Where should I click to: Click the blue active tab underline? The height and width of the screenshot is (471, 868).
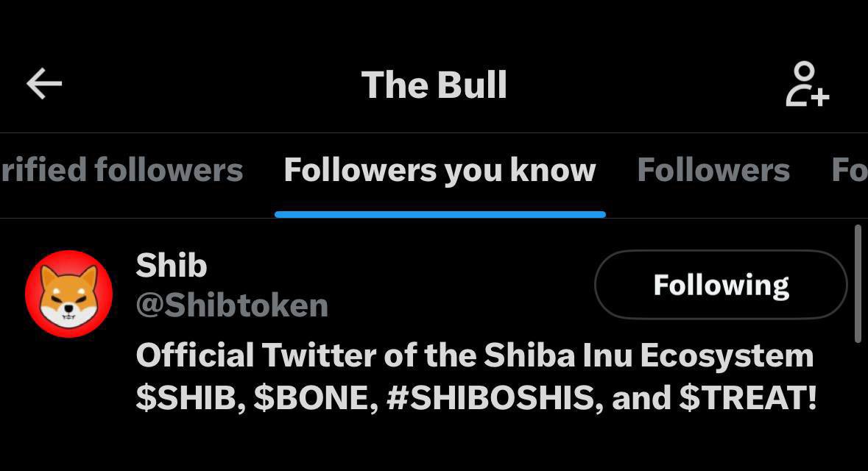coord(440,214)
